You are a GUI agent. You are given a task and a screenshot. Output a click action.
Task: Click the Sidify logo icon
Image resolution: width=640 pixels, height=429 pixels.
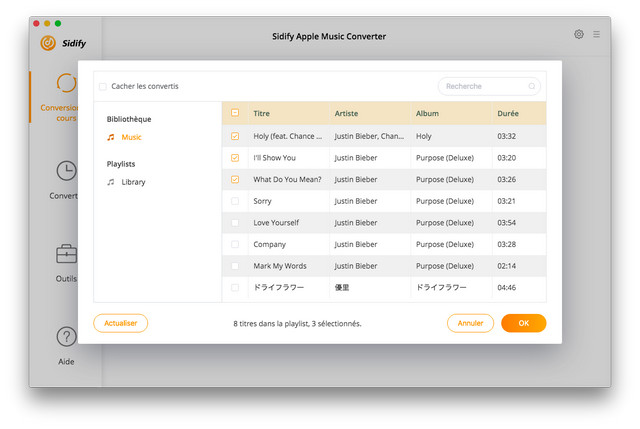[x=47, y=43]
